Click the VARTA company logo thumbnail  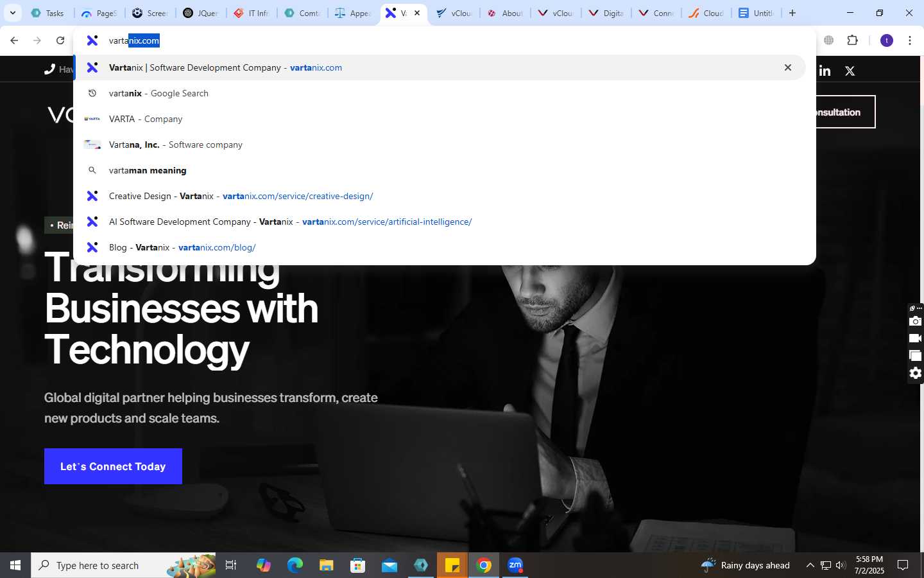point(92,119)
